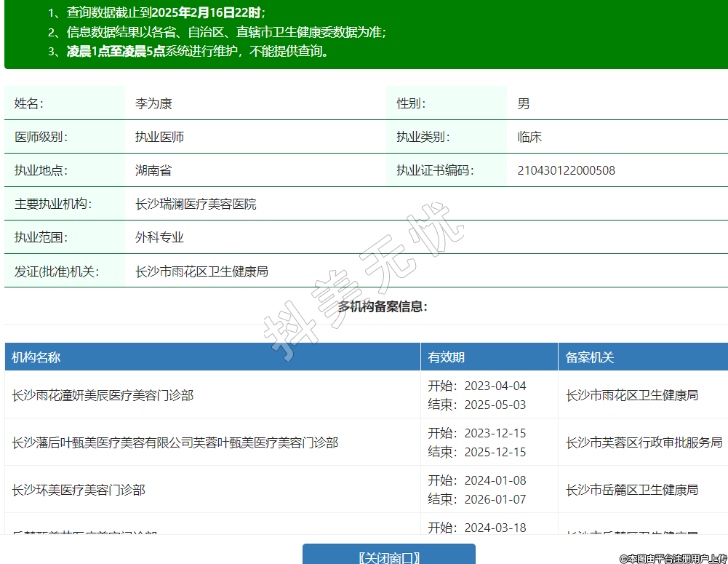Click 长沙瑞澜医疗美容医院 institution name
The height and width of the screenshot is (564, 728).
[196, 204]
